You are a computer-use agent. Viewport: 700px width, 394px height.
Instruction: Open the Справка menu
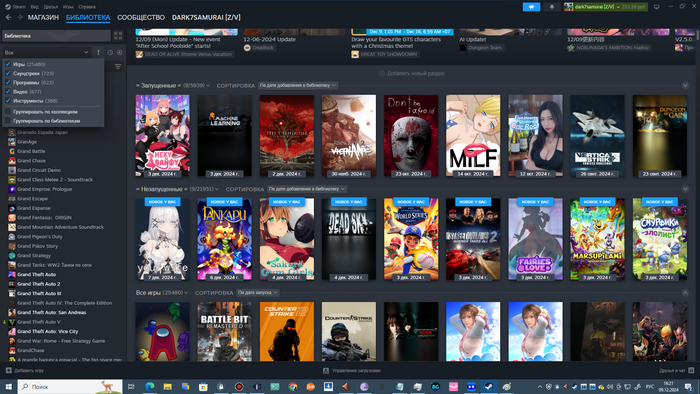click(x=87, y=7)
